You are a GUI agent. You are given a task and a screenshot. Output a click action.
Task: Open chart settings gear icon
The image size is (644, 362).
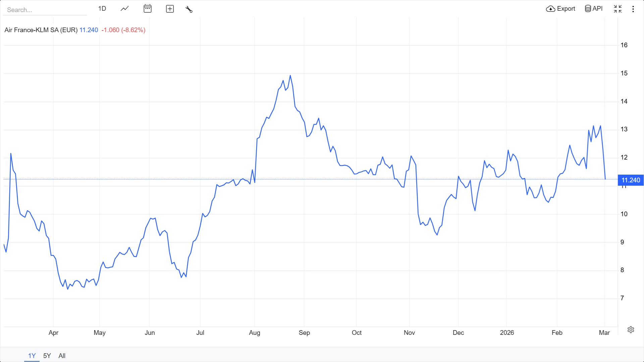click(631, 329)
